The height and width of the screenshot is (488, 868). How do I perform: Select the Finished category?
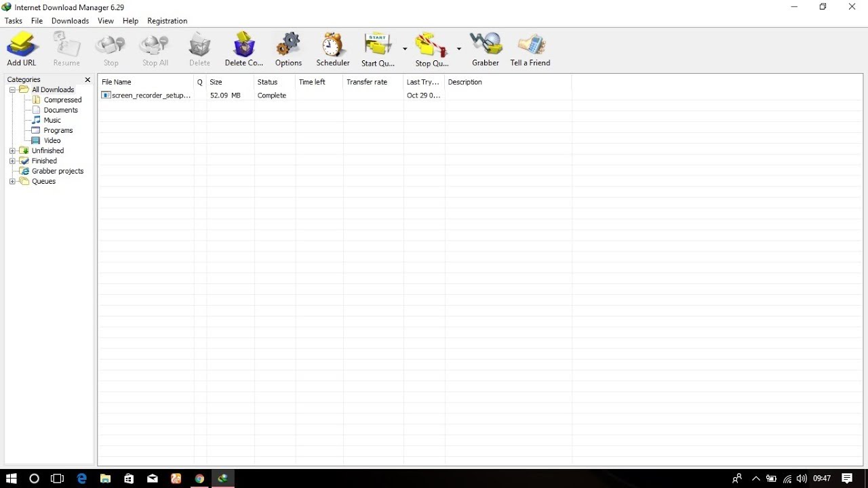click(44, 161)
